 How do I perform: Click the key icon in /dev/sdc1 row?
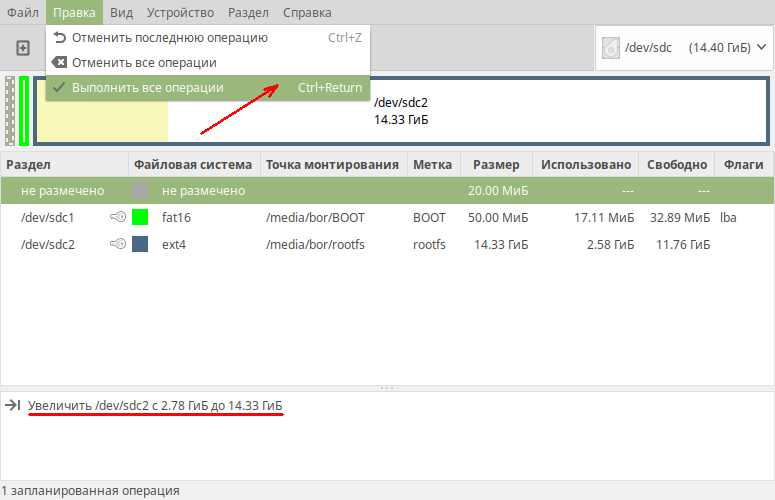pyautogui.click(x=118, y=216)
